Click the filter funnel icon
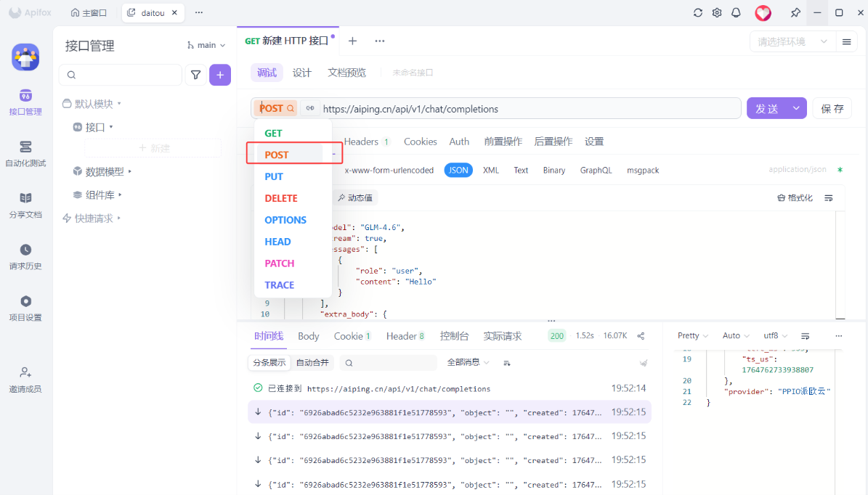Screen dimensions: 868x495 (196, 75)
